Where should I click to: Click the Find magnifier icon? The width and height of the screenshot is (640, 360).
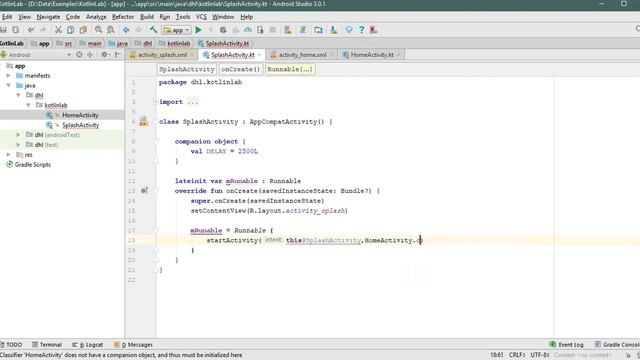98,30
